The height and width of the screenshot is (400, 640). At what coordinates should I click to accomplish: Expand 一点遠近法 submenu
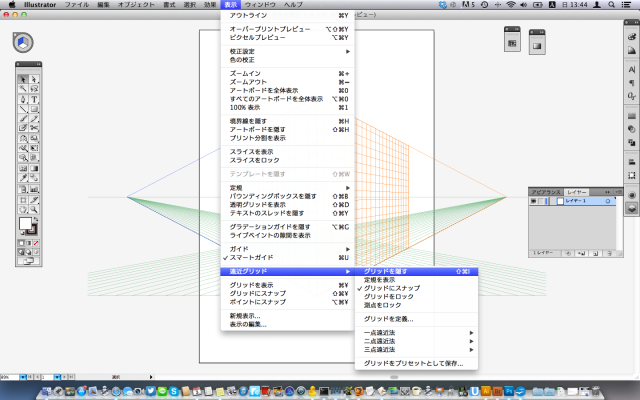(416, 333)
